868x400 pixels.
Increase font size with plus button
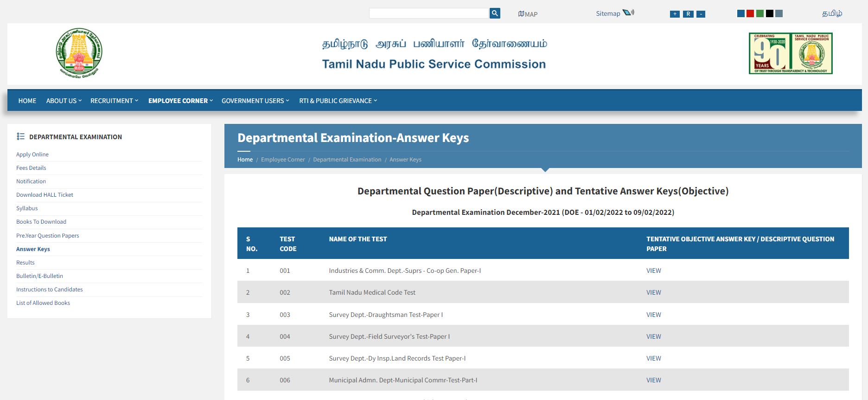[675, 14]
